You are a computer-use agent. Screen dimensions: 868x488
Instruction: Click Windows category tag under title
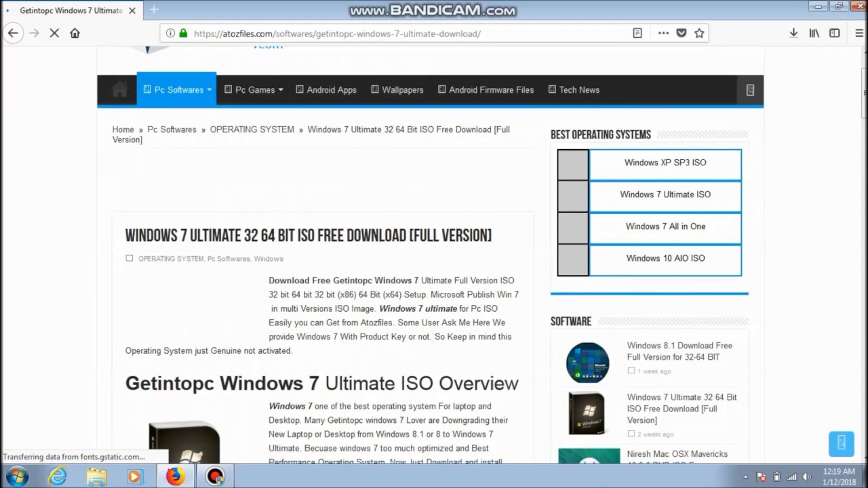pyautogui.click(x=269, y=259)
